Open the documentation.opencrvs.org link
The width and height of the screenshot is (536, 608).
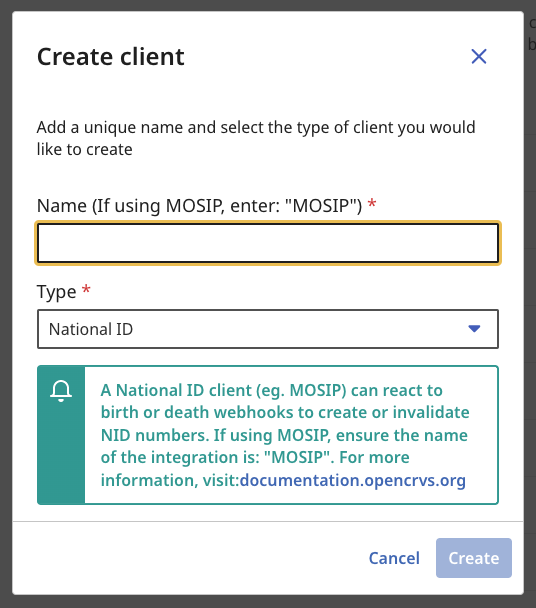pos(353,480)
